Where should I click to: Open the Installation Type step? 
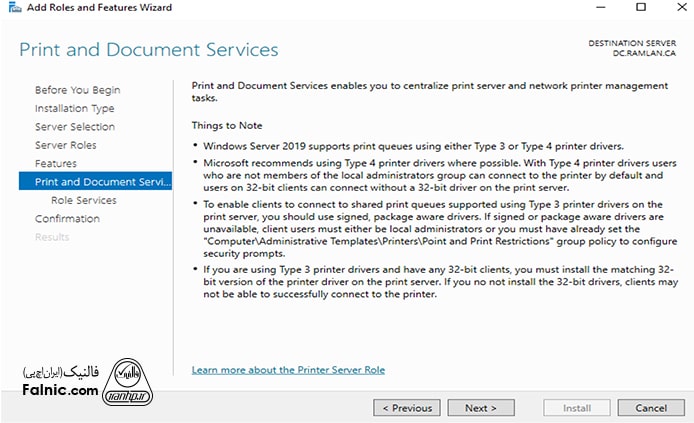click(74, 108)
